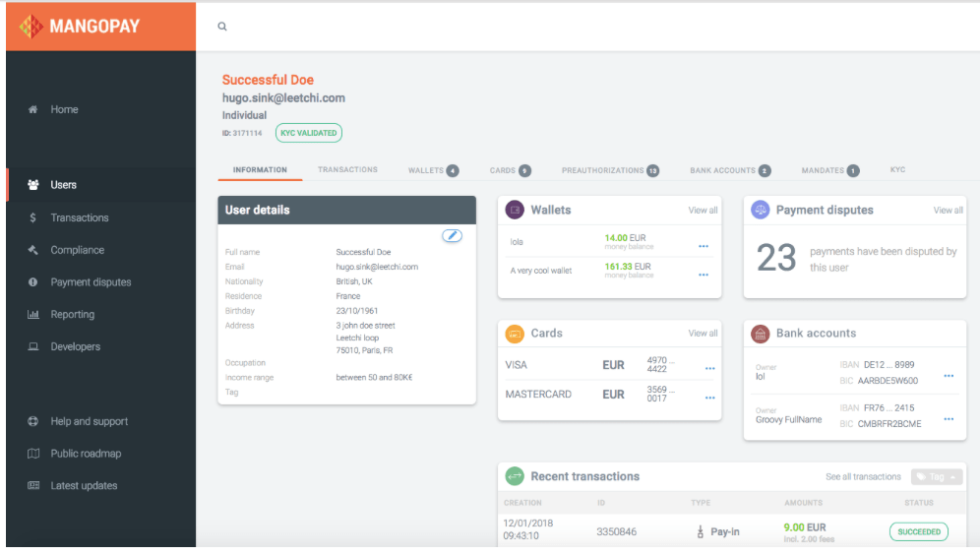This screenshot has height=555, width=980.
Task: Click the KYC VALIDATED badge
Action: (309, 133)
